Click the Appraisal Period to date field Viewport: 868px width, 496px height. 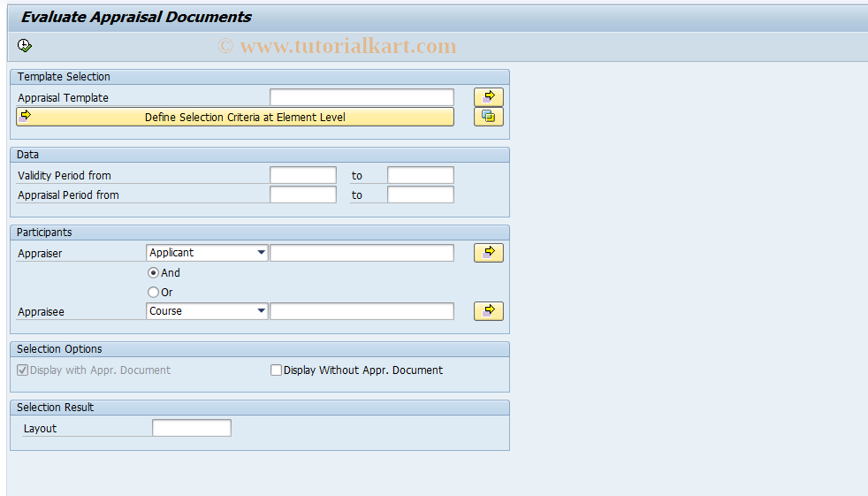421,195
